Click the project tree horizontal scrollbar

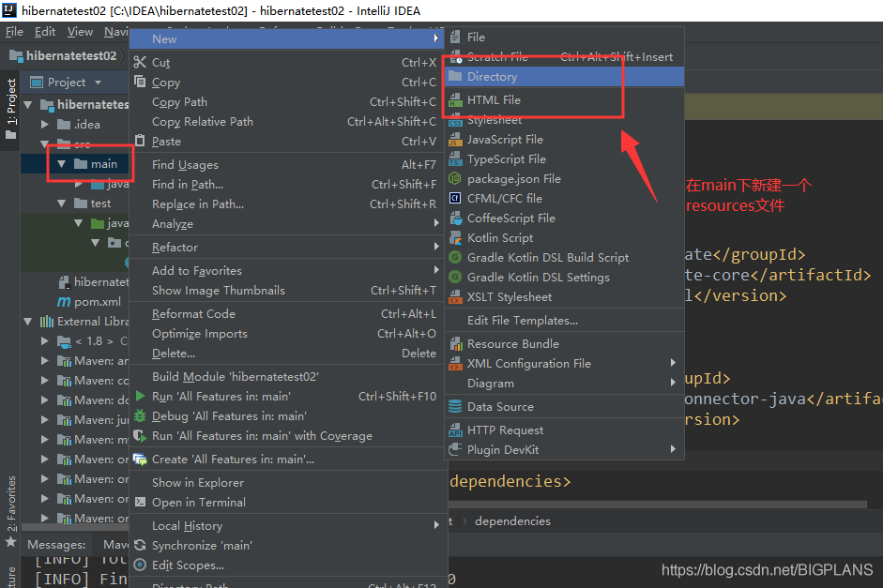(x=75, y=527)
